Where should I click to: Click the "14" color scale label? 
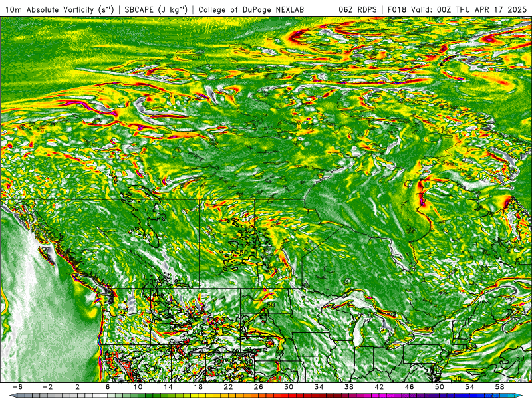[x=168, y=387]
